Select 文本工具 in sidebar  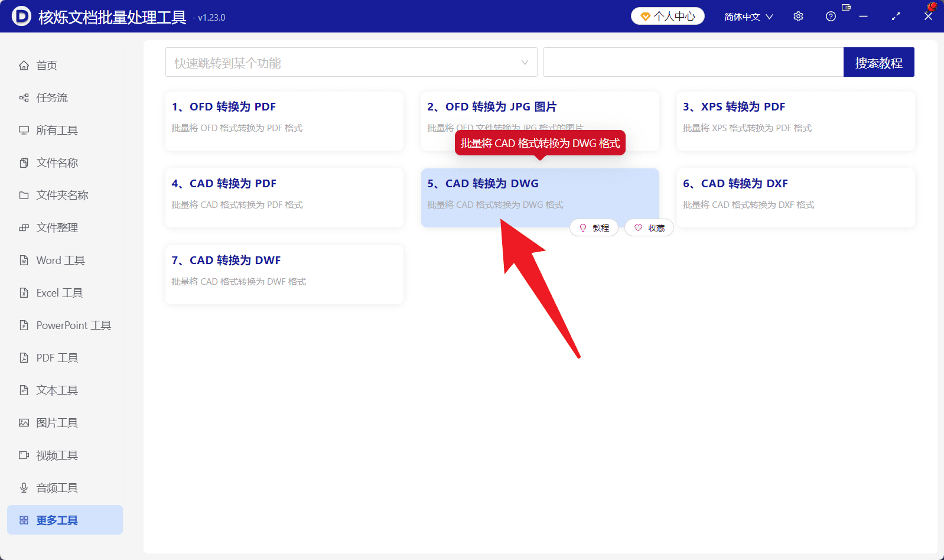pos(65,390)
